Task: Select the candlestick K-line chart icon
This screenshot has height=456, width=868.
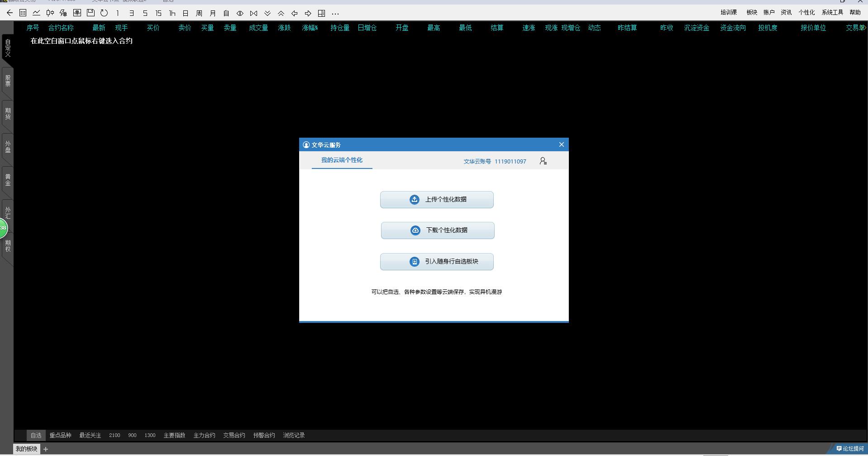Action: 50,13
